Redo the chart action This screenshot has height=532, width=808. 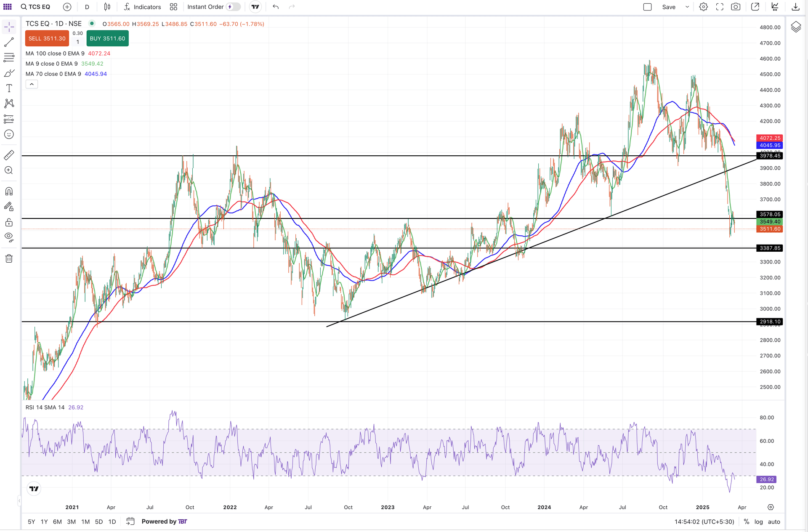click(x=292, y=7)
